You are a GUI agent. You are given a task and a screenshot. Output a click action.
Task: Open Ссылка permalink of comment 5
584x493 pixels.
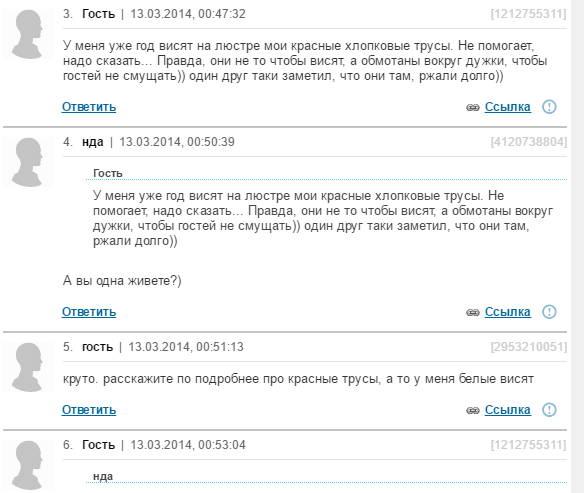508,410
